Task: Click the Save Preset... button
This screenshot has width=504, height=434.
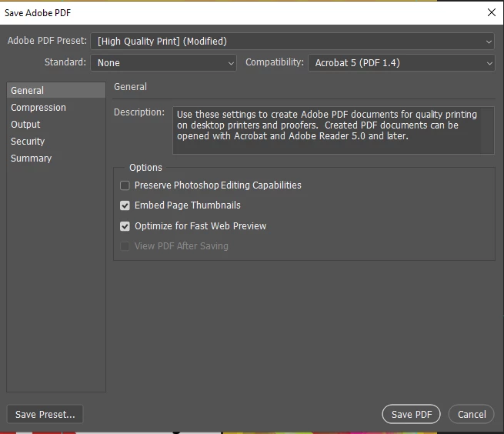Action: (45, 414)
